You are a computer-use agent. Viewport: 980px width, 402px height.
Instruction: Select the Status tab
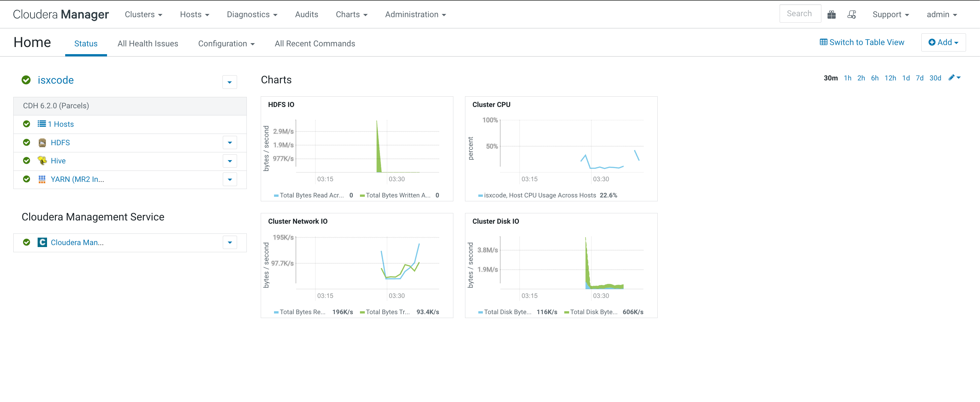(86, 44)
